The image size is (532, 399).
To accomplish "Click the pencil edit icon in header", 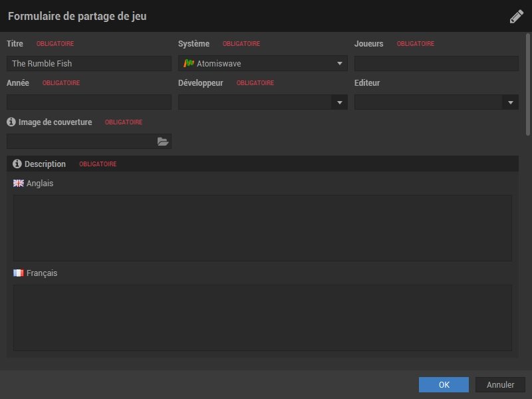I will click(517, 16).
